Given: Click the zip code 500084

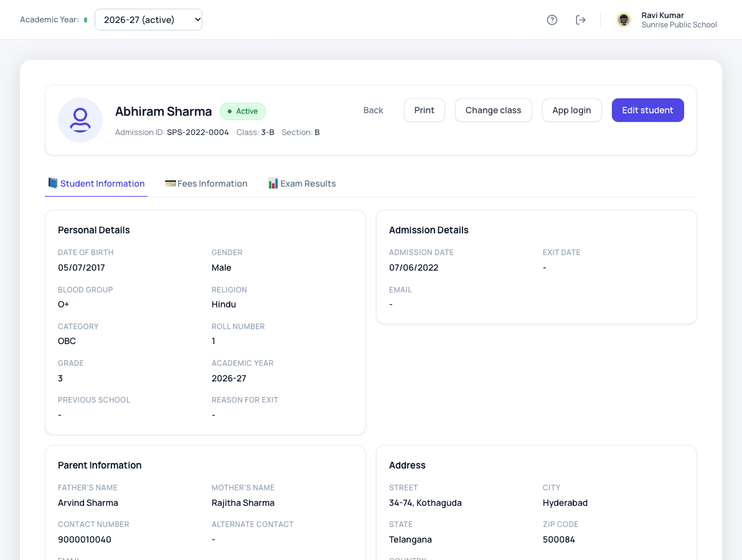Looking at the screenshot, I should point(559,539).
